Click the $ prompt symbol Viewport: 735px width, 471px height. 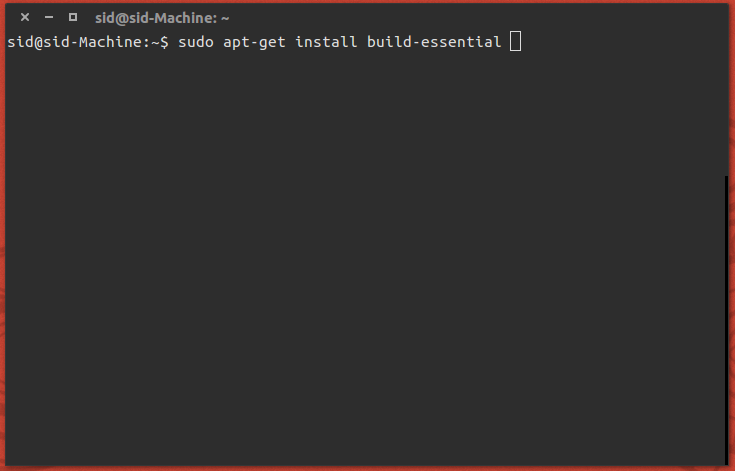coord(166,41)
